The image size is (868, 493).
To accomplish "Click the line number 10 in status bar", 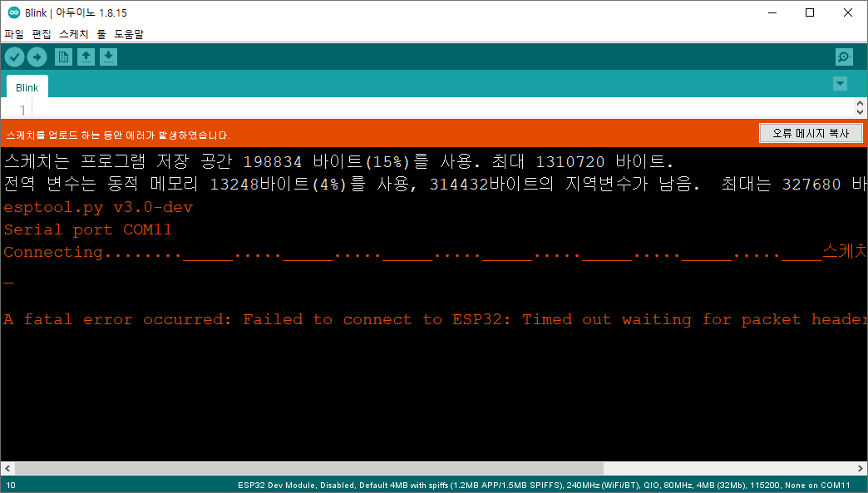I will [11, 486].
